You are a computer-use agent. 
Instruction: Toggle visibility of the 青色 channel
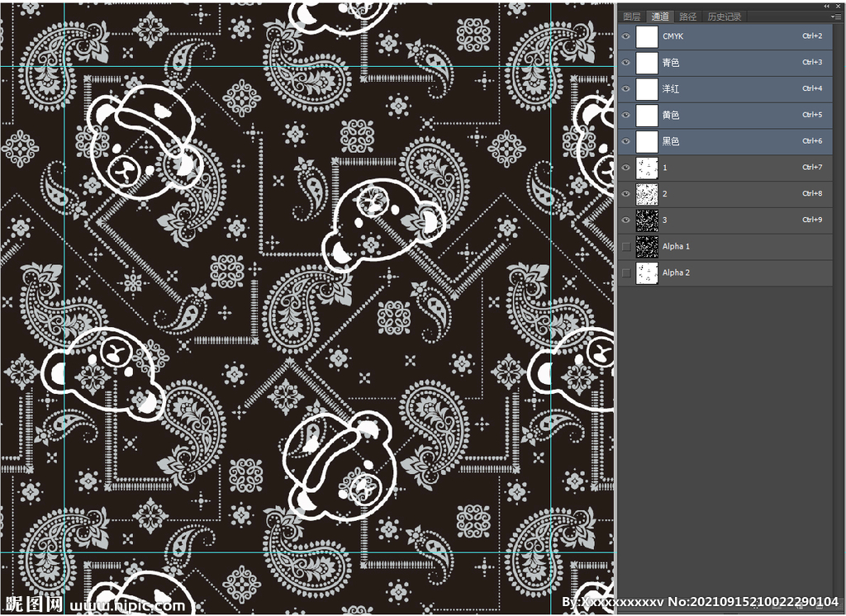point(626,63)
